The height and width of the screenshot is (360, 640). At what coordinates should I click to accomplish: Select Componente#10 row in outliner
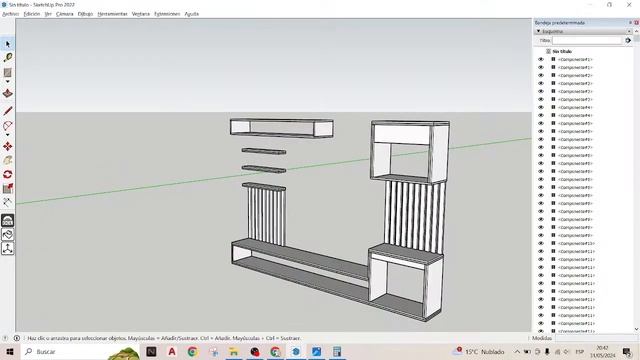click(x=576, y=243)
